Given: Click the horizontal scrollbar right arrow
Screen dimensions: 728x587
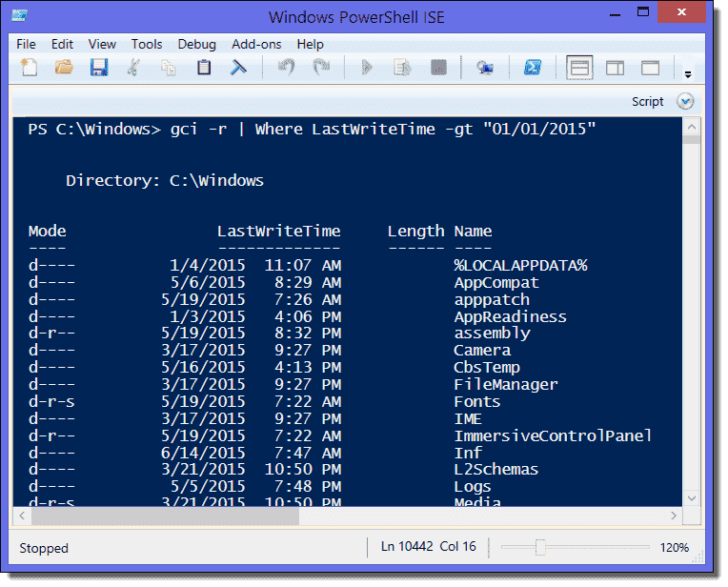Looking at the screenshot, I should point(674,516).
